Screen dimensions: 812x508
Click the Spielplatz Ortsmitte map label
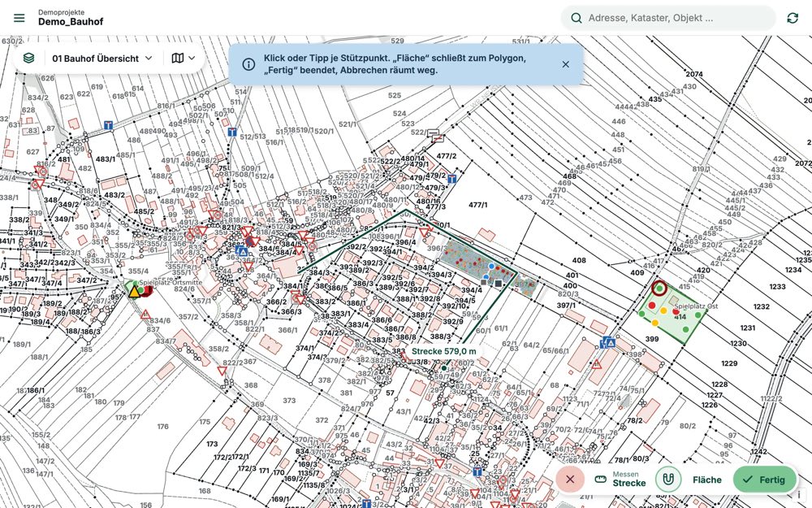171,283
